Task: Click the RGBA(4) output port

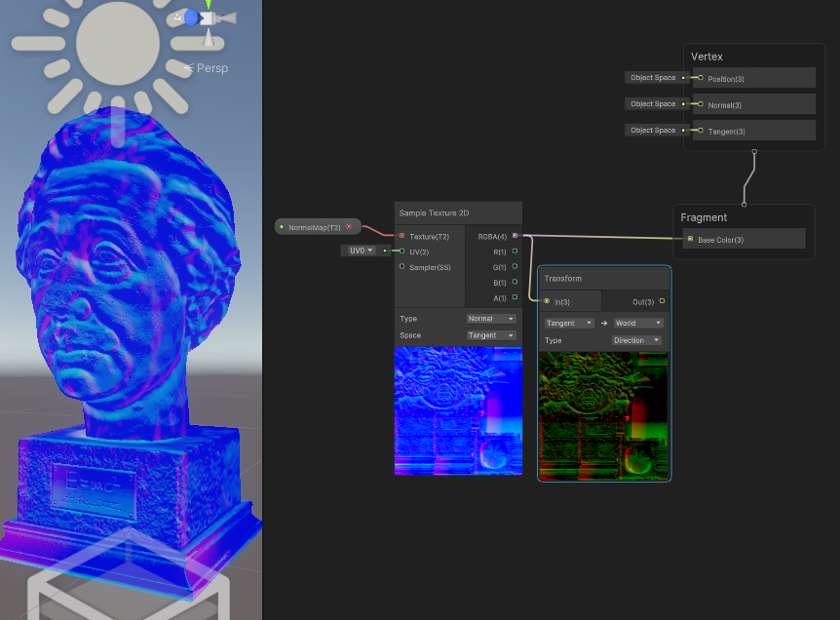Action: pos(515,236)
